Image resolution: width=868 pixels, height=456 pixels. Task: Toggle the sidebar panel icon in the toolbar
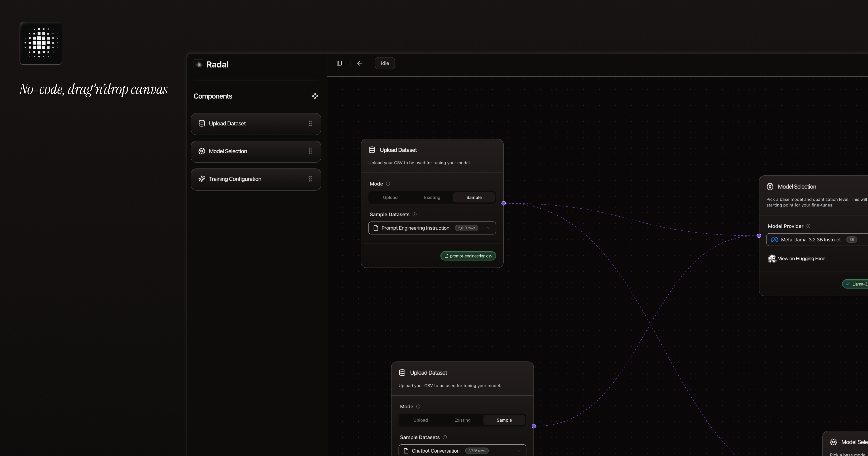pyautogui.click(x=339, y=63)
